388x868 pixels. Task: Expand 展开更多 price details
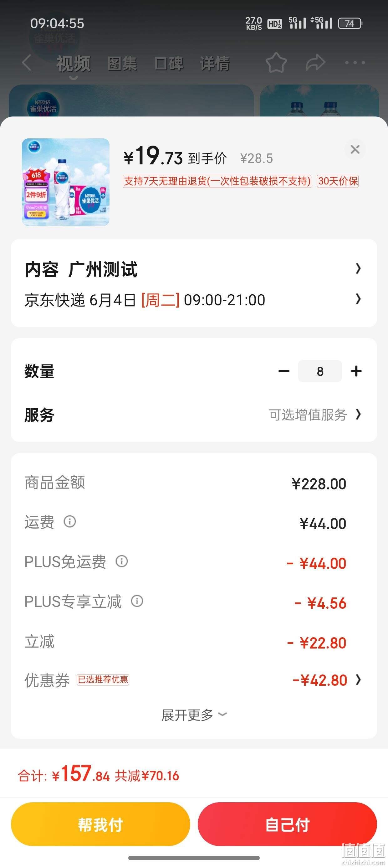194,715
